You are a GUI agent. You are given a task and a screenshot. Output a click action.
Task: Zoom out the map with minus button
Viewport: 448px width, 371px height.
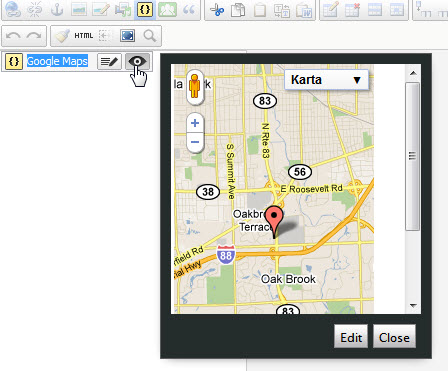click(195, 143)
